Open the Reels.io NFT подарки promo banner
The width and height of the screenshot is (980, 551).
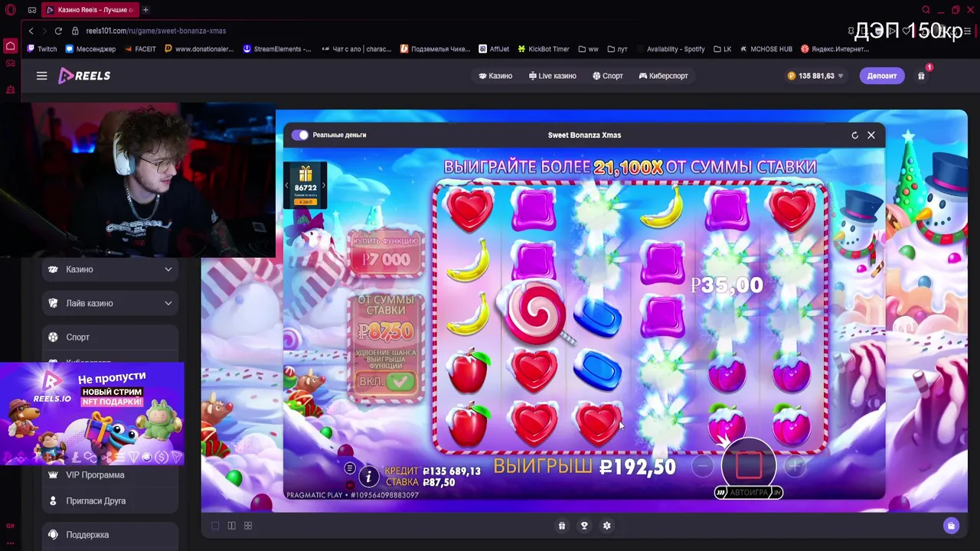click(x=92, y=414)
